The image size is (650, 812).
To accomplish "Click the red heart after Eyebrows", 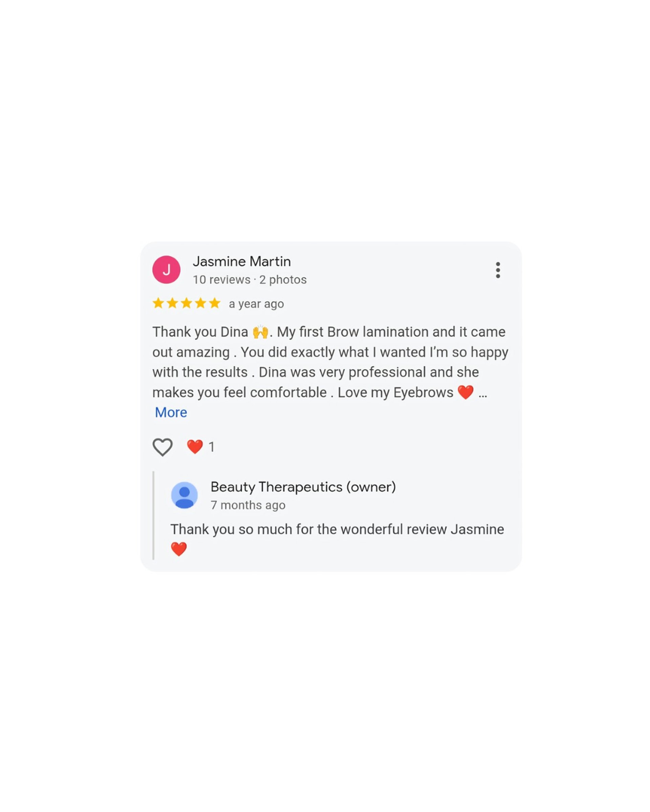I will point(465,392).
